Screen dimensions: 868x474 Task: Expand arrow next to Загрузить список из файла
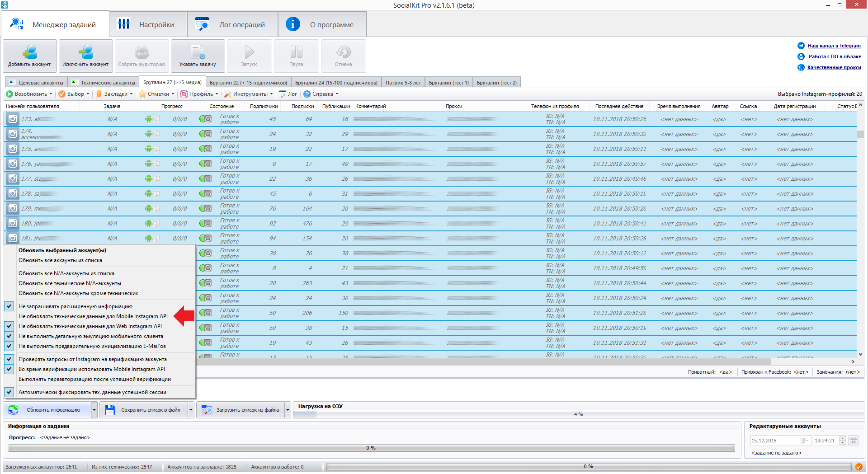pyautogui.click(x=288, y=410)
